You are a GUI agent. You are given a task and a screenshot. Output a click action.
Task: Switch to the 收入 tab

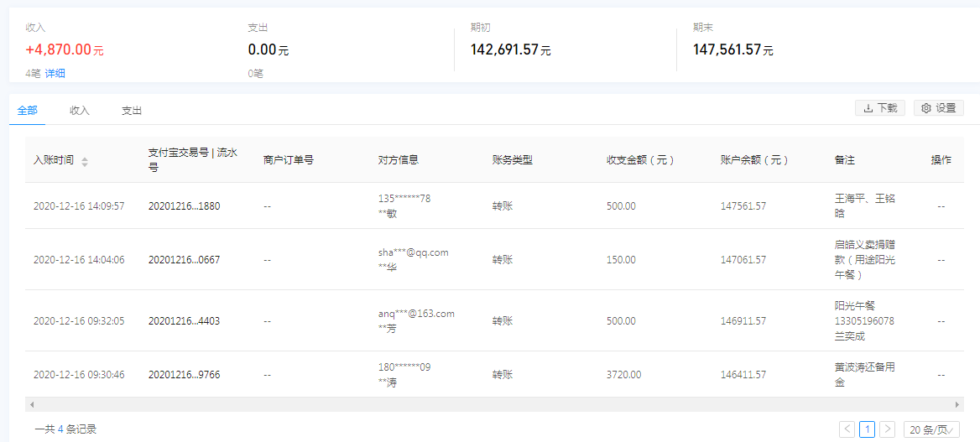tap(80, 111)
